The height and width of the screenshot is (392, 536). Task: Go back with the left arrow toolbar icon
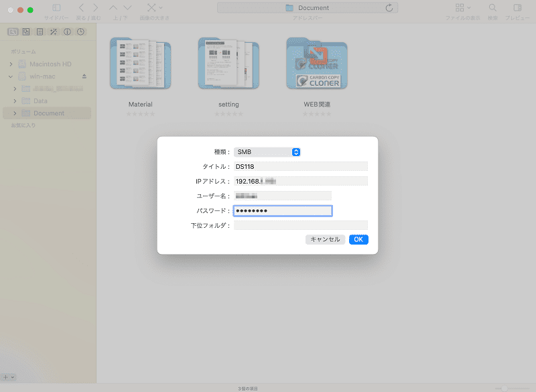(81, 8)
